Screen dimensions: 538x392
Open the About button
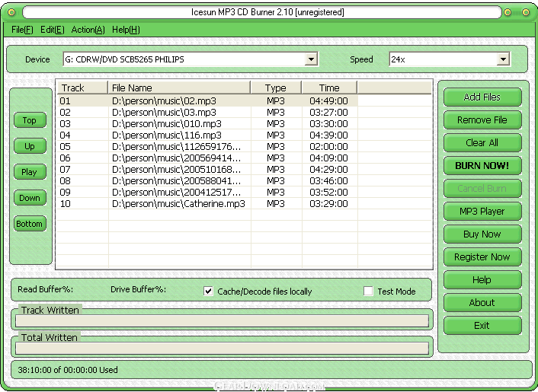click(x=482, y=303)
